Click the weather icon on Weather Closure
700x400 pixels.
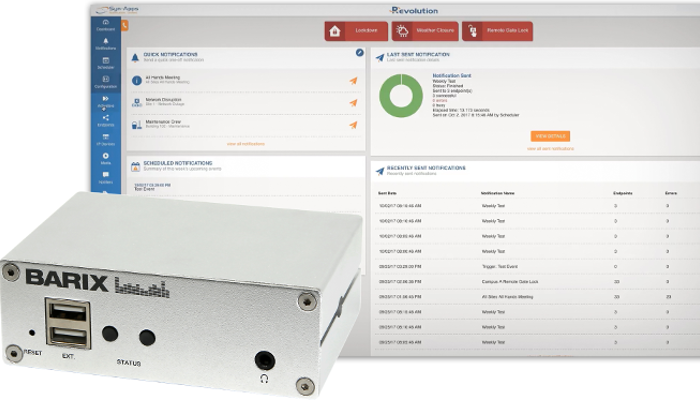(x=402, y=31)
